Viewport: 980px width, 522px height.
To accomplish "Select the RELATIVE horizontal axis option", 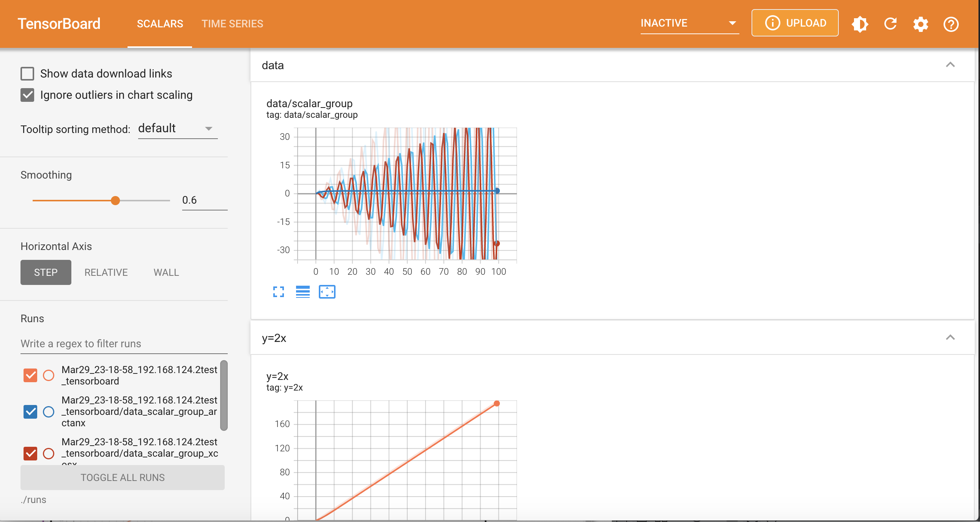I will coord(106,272).
